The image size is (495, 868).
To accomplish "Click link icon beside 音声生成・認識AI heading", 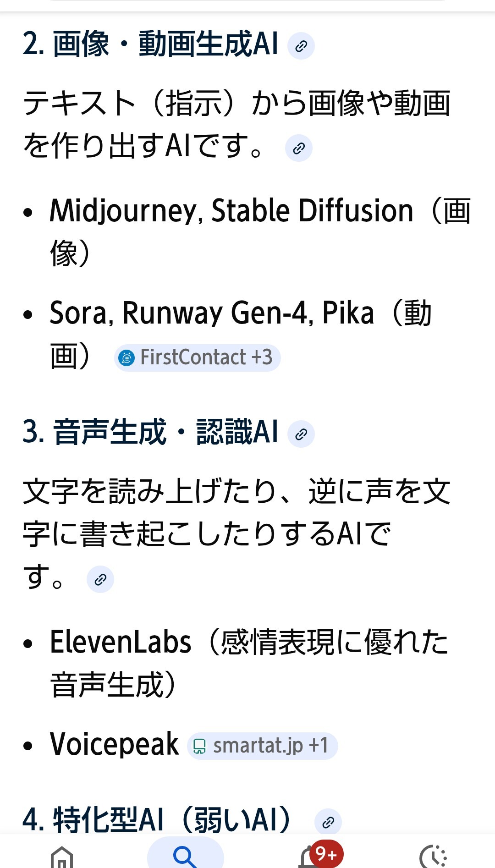I will point(301,434).
